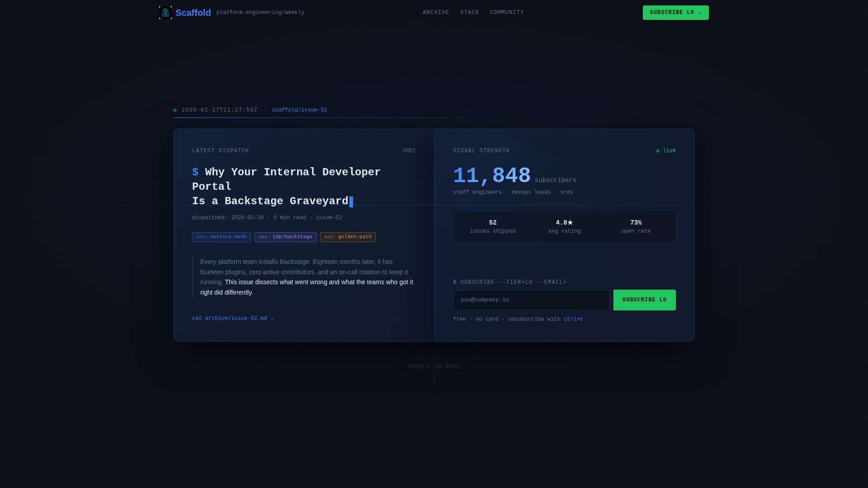Select the app: service-mesh tag

tap(222, 237)
